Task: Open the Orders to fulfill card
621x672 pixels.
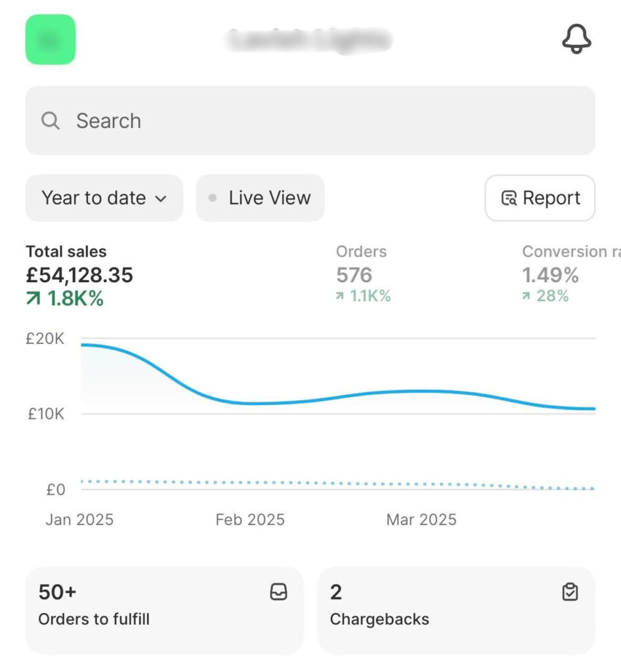Action: coord(164,610)
